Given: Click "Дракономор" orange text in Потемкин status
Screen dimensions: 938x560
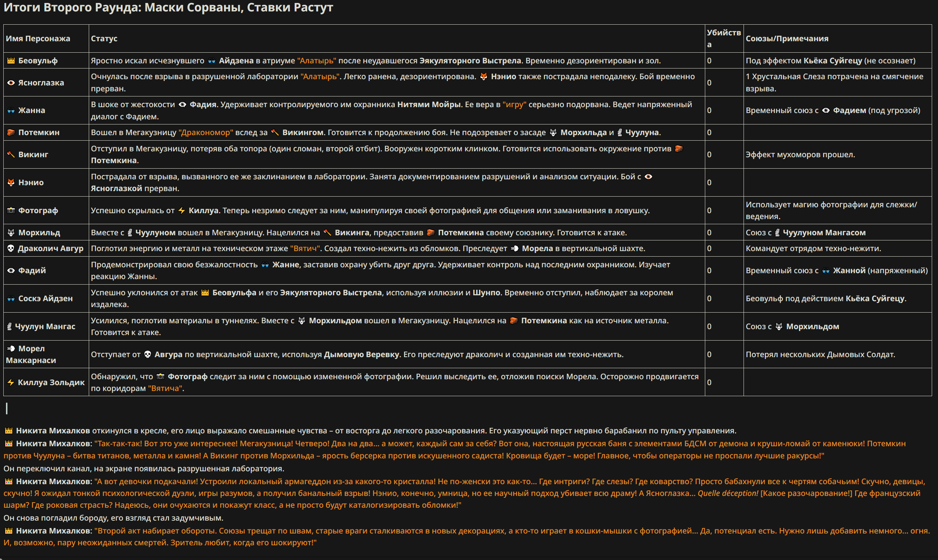Looking at the screenshot, I should pos(206,133).
